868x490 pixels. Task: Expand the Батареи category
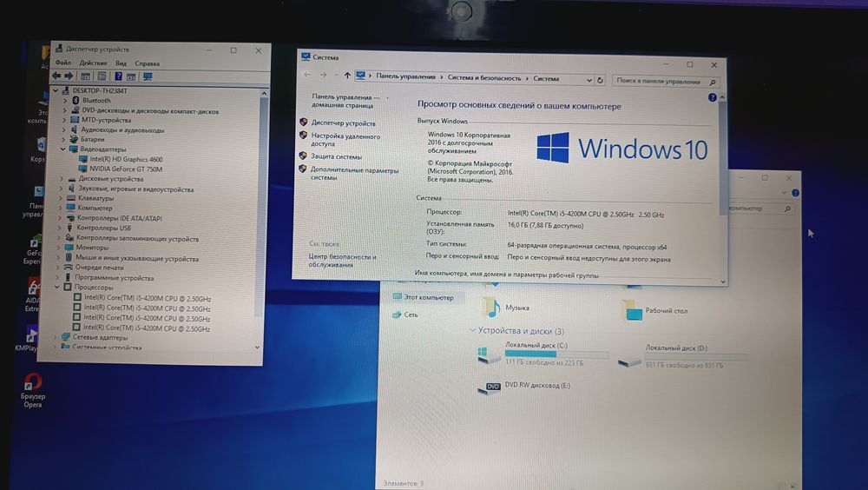pyautogui.click(x=63, y=139)
